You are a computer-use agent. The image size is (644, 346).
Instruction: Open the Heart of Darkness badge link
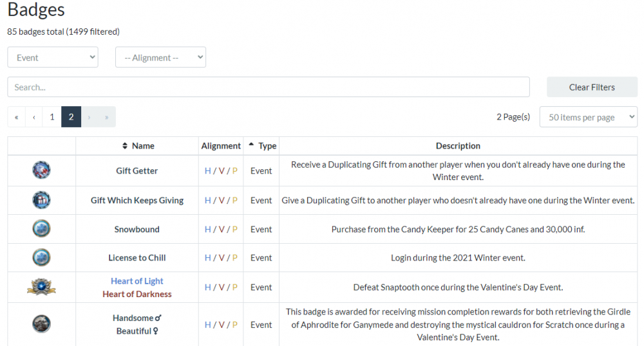[137, 294]
